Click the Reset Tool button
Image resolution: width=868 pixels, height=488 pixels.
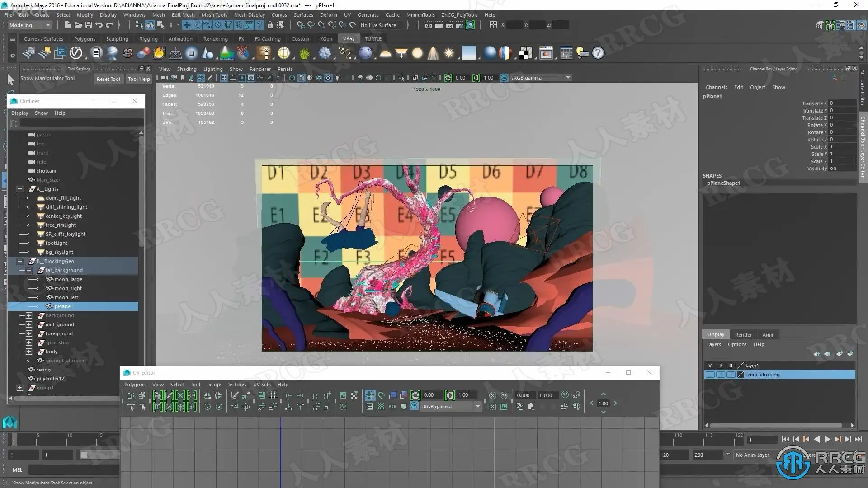(108, 79)
